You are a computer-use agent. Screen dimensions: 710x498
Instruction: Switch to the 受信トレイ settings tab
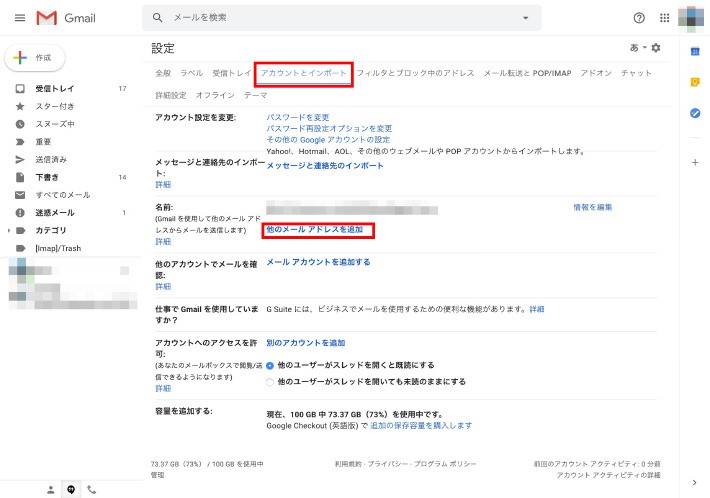click(x=231, y=73)
